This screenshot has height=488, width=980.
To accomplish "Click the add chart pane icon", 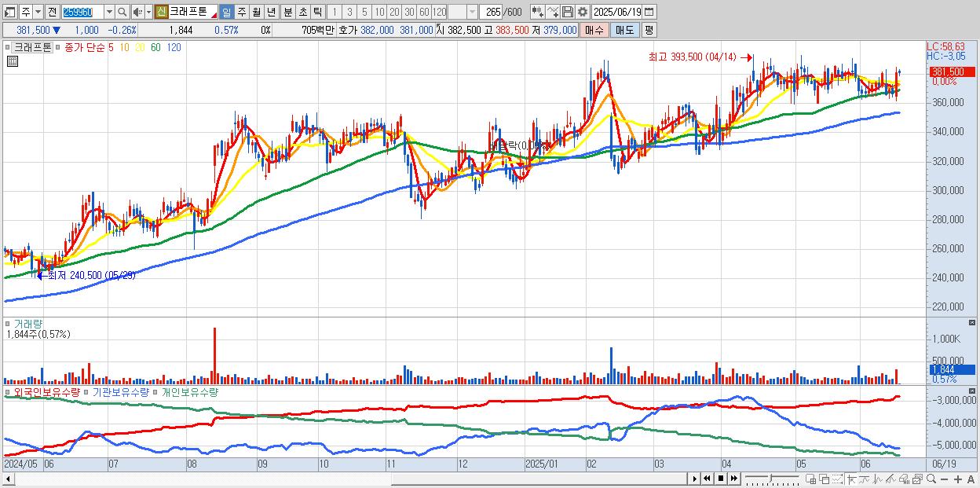I will (x=810, y=479).
